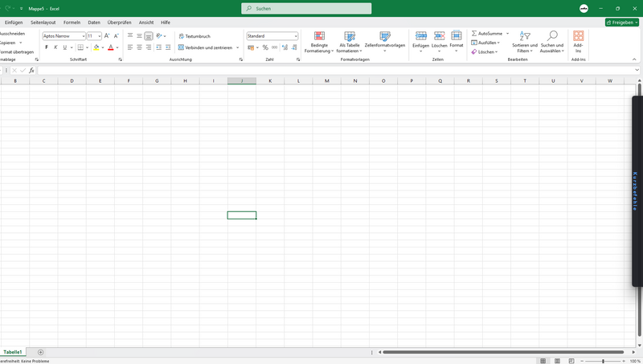The image size is (643, 364).
Task: Increase font size with larger A icon
Action: point(107,36)
